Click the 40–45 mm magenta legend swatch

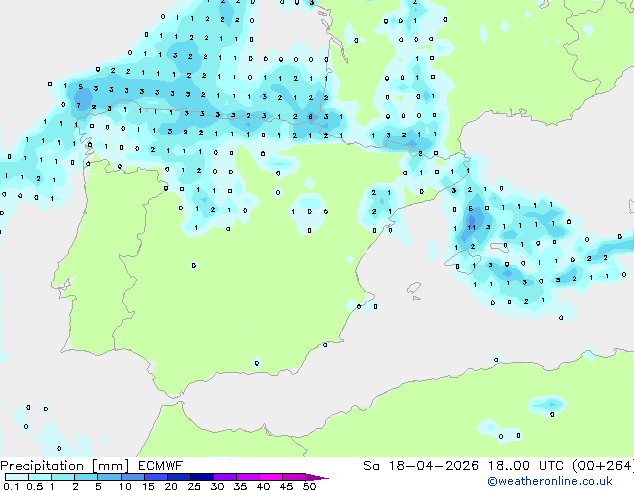pos(271,477)
